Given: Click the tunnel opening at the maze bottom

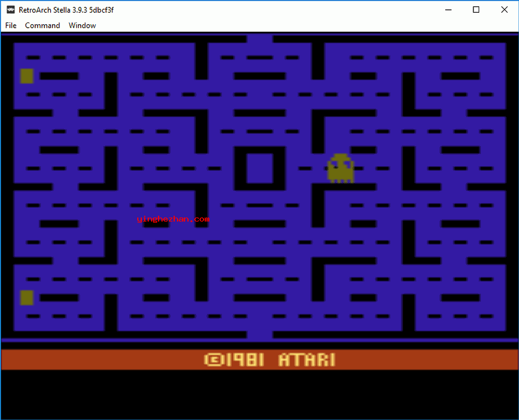Looking at the screenshot, I should click(259, 335).
